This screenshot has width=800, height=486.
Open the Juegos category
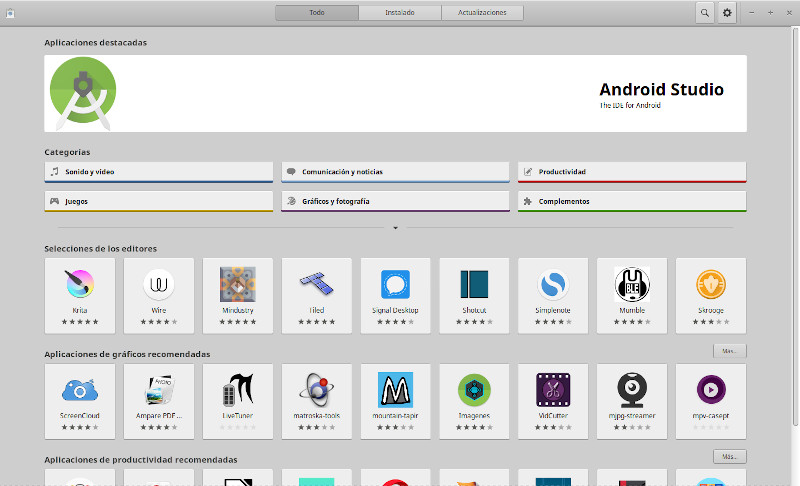pyautogui.click(x=159, y=201)
